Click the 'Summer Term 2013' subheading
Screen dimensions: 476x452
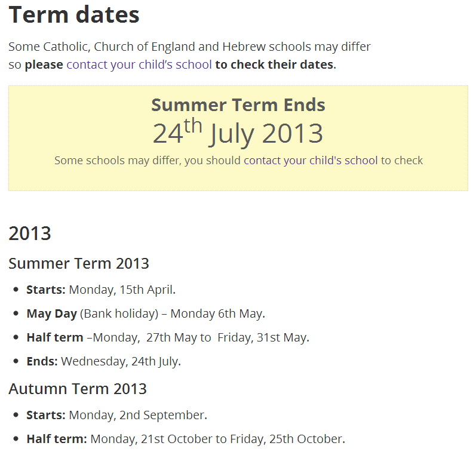(x=79, y=263)
